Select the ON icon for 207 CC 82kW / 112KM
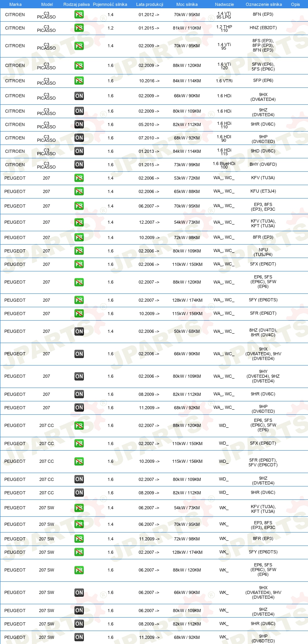The height and width of the screenshot is (644, 308). coord(79,493)
